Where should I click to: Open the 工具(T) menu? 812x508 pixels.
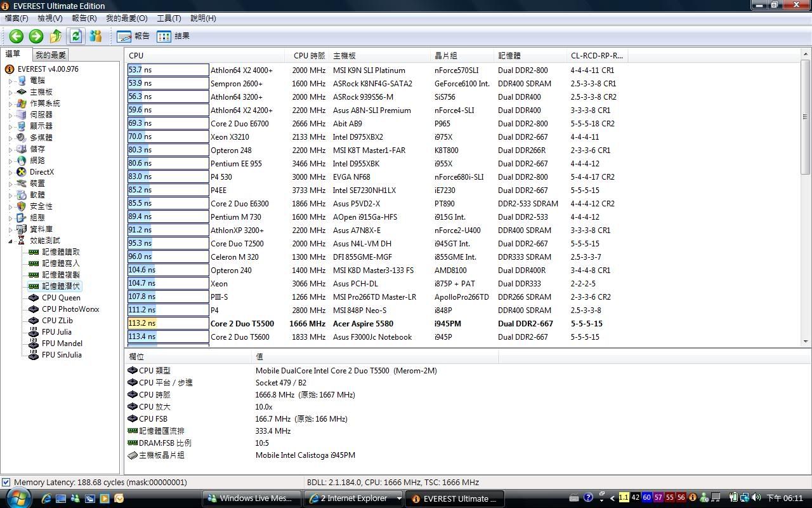(169, 18)
